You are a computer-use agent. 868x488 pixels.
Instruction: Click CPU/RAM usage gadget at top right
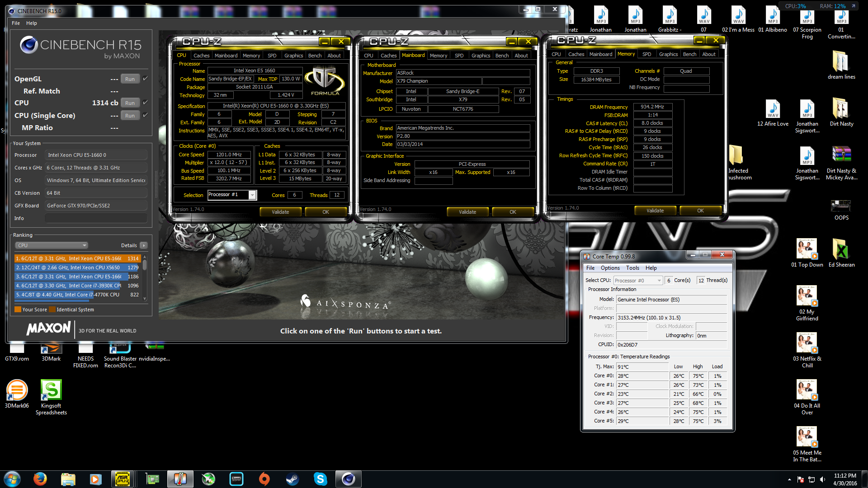[x=819, y=6]
